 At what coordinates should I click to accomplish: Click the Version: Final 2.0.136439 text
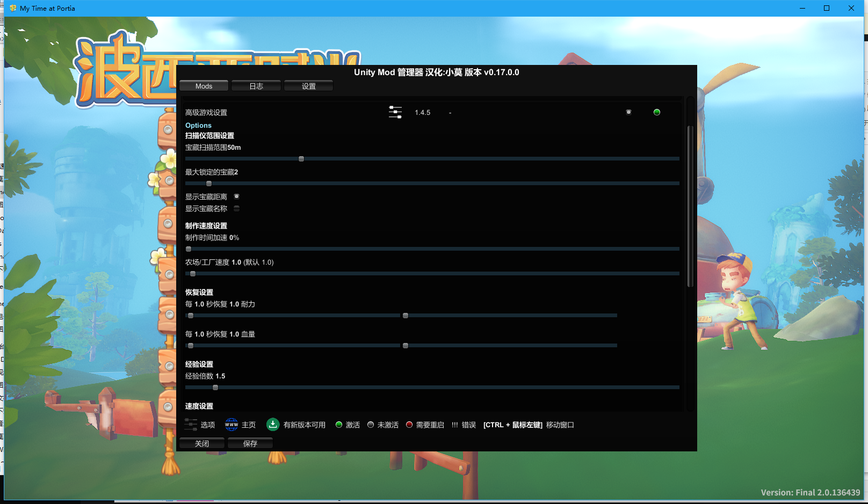tap(810, 492)
